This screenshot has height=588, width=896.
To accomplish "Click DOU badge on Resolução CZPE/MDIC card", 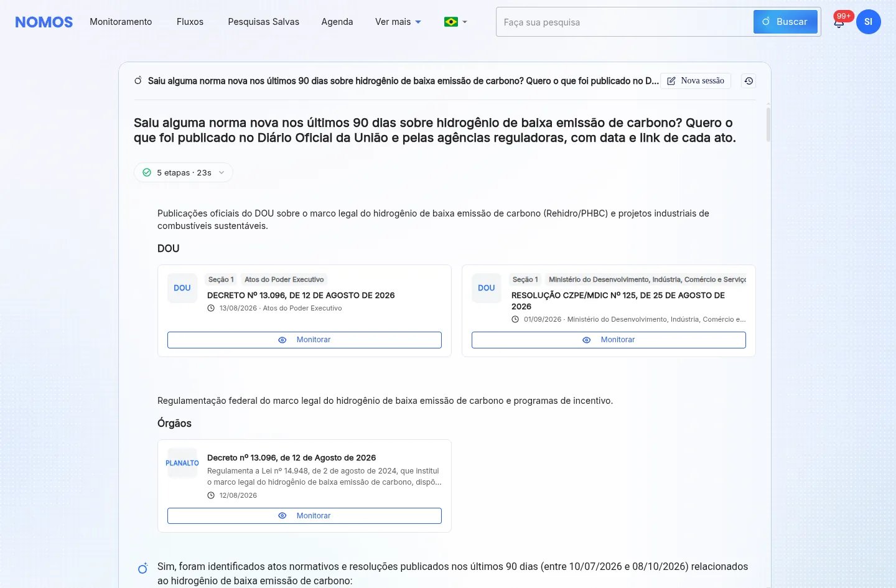I will pos(487,288).
